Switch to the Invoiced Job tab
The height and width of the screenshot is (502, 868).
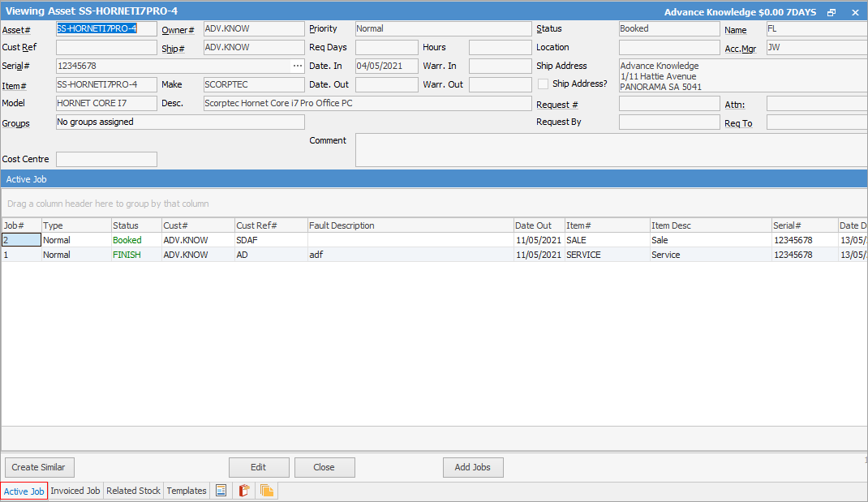pos(75,491)
